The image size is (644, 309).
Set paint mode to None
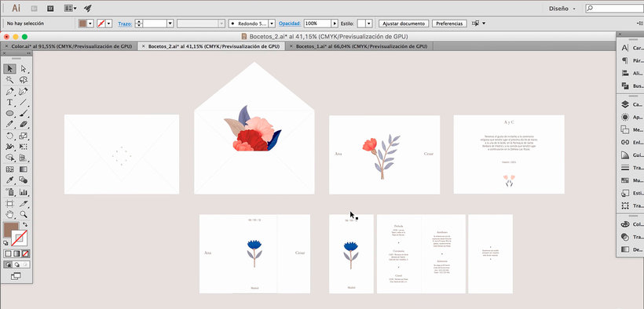tap(25, 253)
